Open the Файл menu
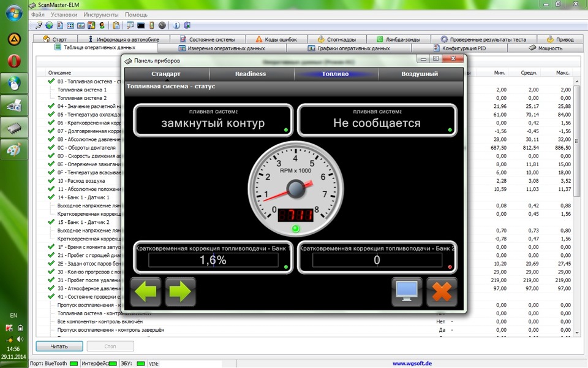The width and height of the screenshot is (588, 368). click(x=38, y=15)
